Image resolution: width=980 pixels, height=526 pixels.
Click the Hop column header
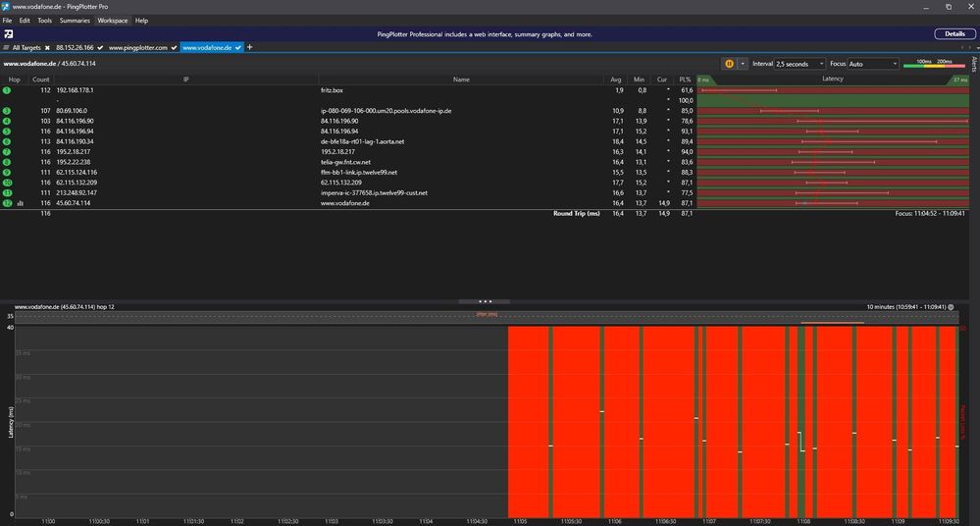(x=15, y=79)
